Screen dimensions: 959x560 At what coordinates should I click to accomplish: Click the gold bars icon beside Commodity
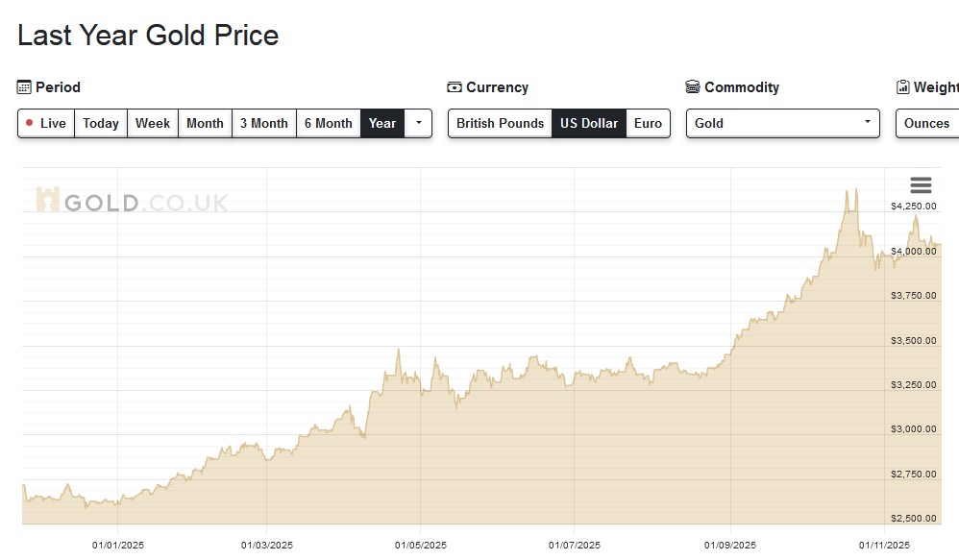point(693,87)
